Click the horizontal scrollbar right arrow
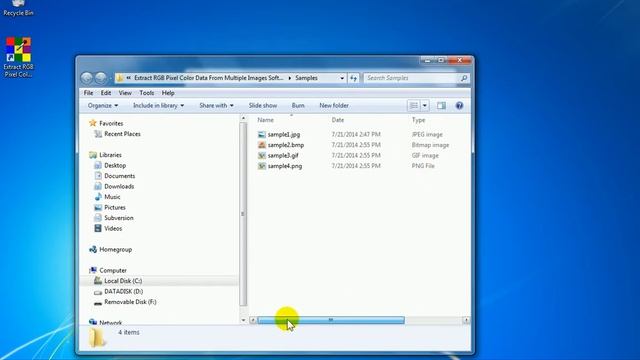The image size is (640, 360). coord(466,320)
